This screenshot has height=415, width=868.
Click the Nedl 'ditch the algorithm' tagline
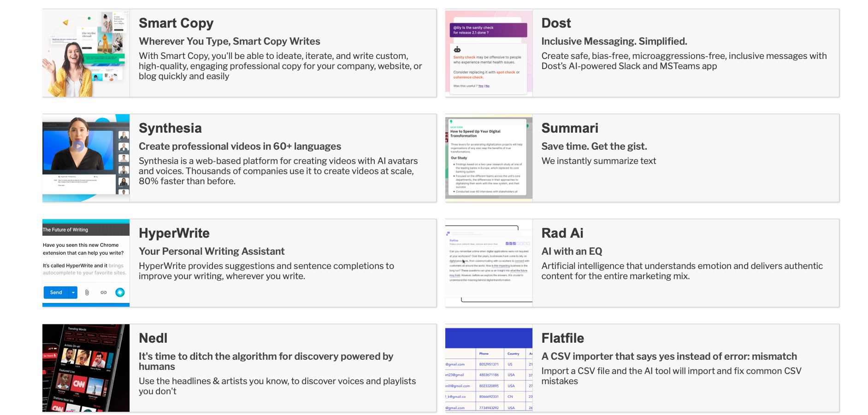tap(266, 362)
